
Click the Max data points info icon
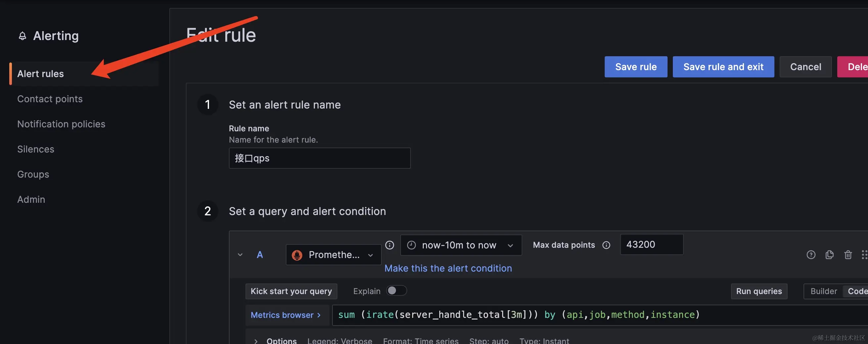[606, 245]
